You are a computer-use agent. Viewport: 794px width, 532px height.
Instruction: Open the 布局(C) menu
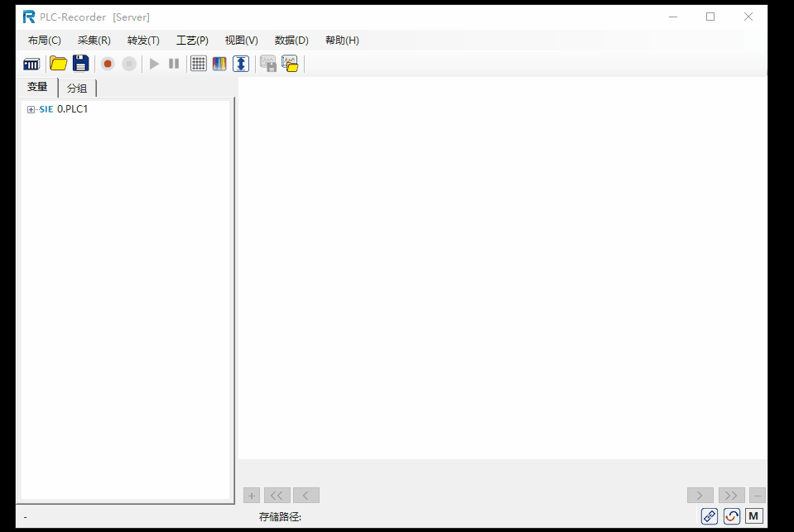click(45, 41)
